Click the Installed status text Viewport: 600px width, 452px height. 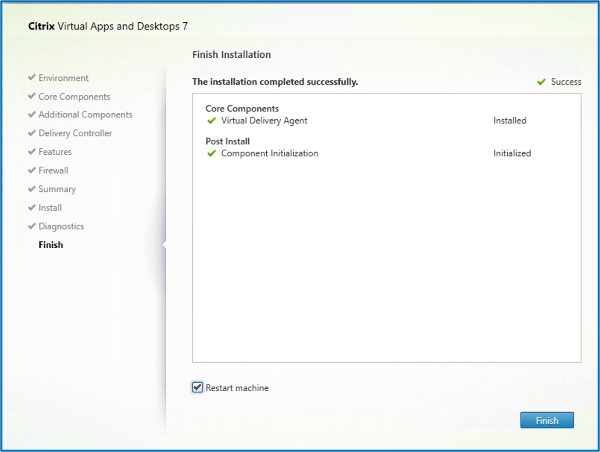click(510, 121)
